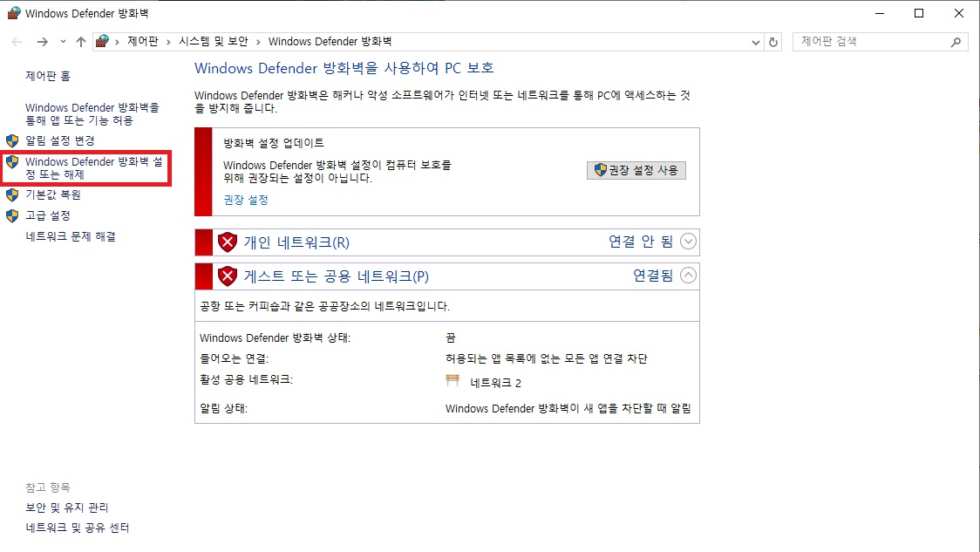The height and width of the screenshot is (552, 980).
Task: Click shield icon beside 알림 설정 변경
Action: [x=12, y=140]
